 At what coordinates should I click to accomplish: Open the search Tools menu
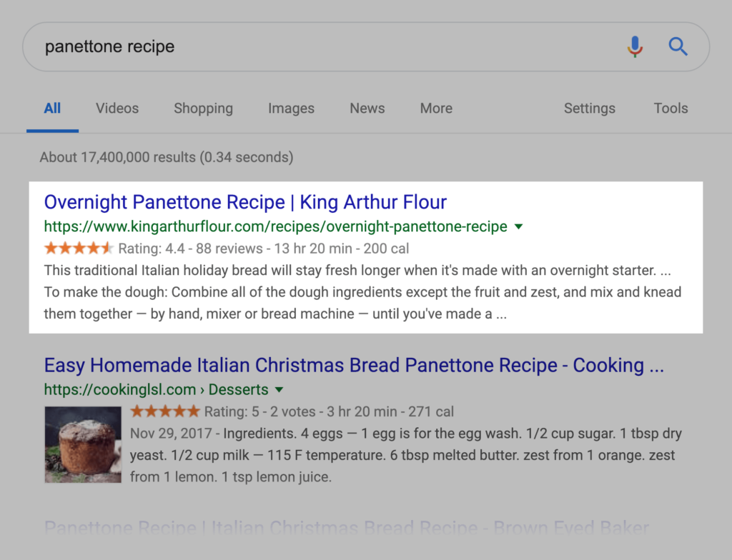[671, 109]
